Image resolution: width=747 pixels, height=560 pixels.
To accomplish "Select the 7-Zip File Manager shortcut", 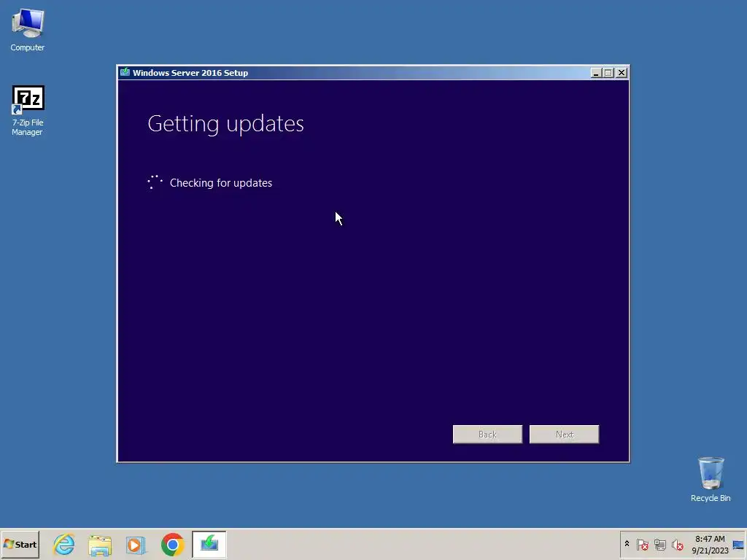I will pyautogui.click(x=28, y=111).
